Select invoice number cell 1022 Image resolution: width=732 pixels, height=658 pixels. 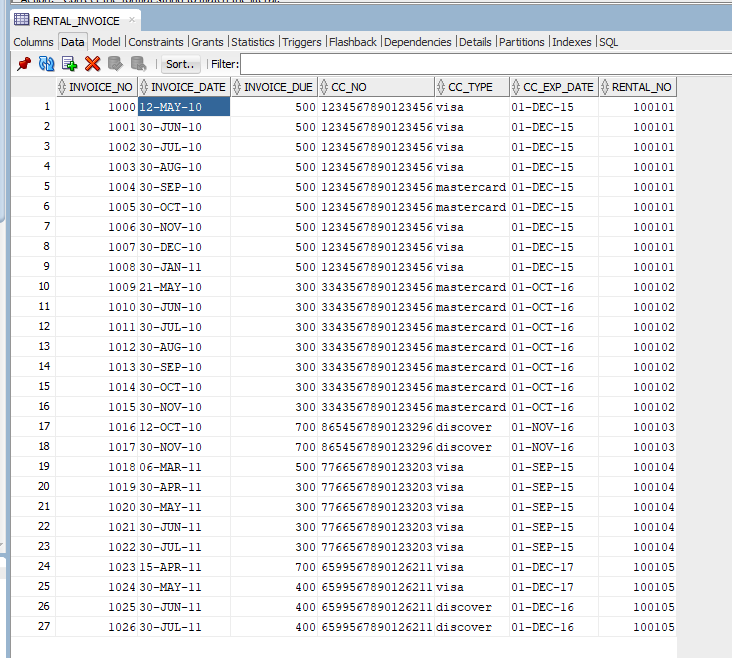(97, 547)
